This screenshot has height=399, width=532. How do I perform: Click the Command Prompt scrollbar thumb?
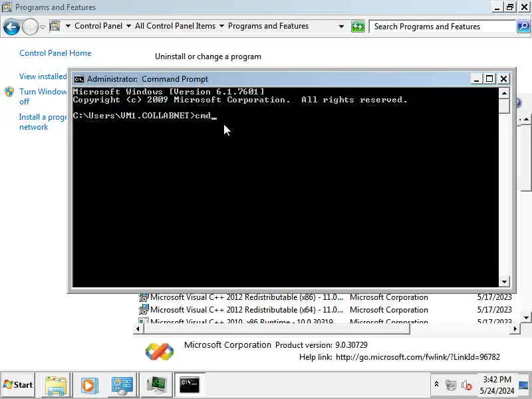504,106
